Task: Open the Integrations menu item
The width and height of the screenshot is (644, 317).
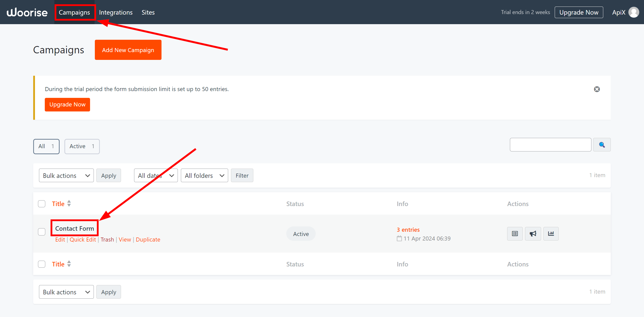Action: tap(116, 12)
